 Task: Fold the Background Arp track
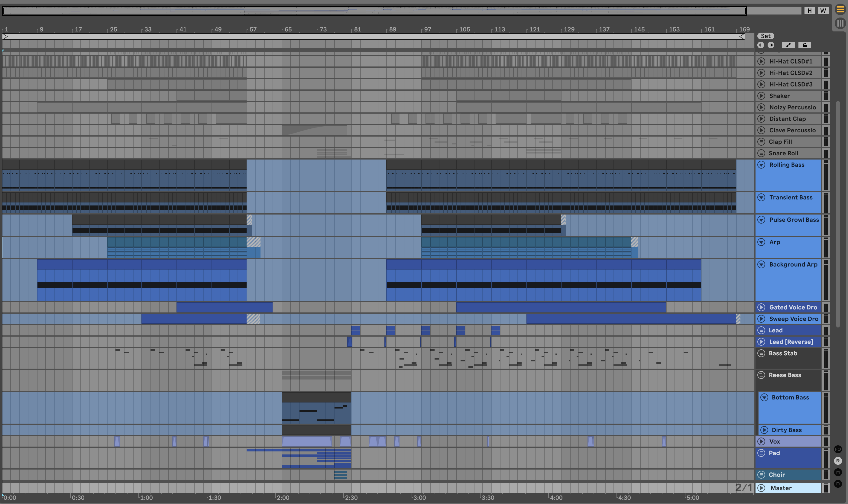(x=761, y=265)
